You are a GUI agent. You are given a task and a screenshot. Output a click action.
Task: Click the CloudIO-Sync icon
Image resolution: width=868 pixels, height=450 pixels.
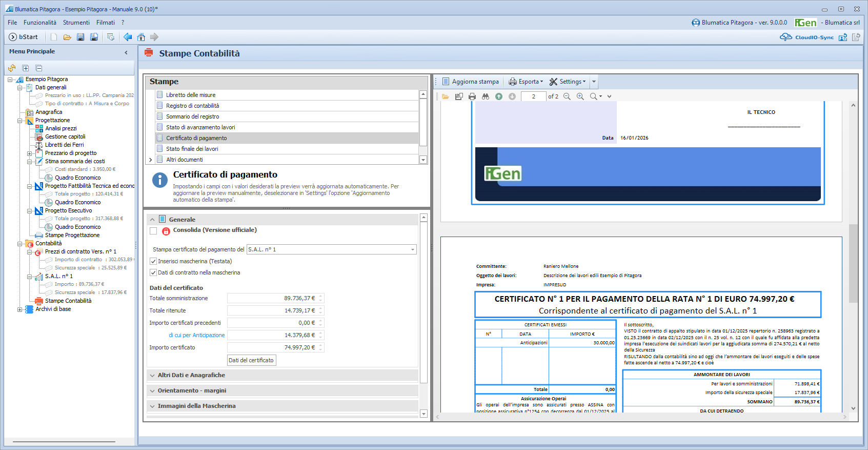(x=786, y=37)
